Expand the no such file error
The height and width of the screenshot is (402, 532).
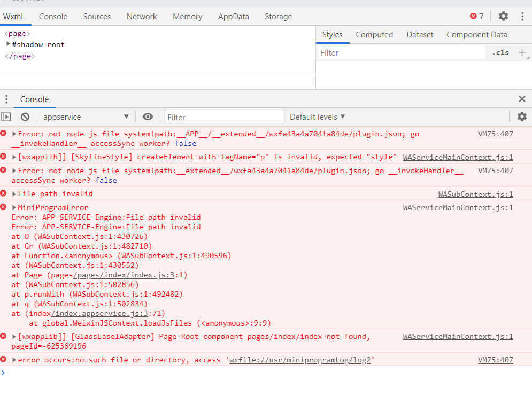pos(14,360)
